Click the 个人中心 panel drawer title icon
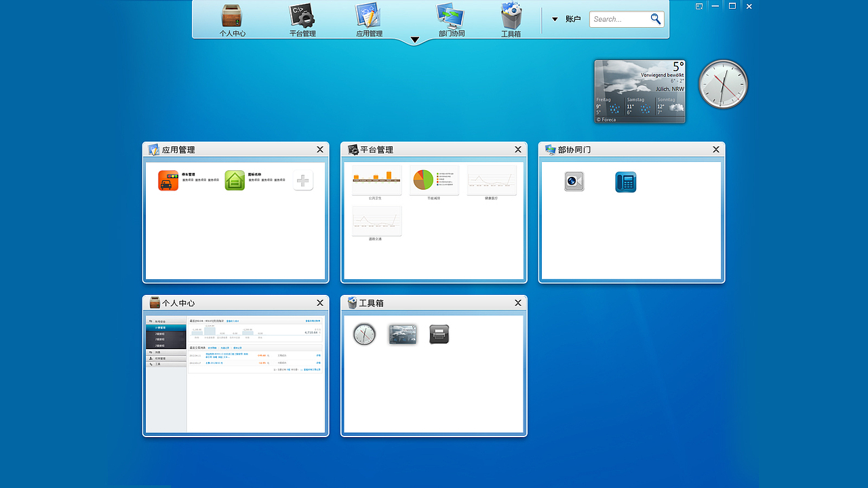Viewport: 868px width, 488px height. click(155, 303)
